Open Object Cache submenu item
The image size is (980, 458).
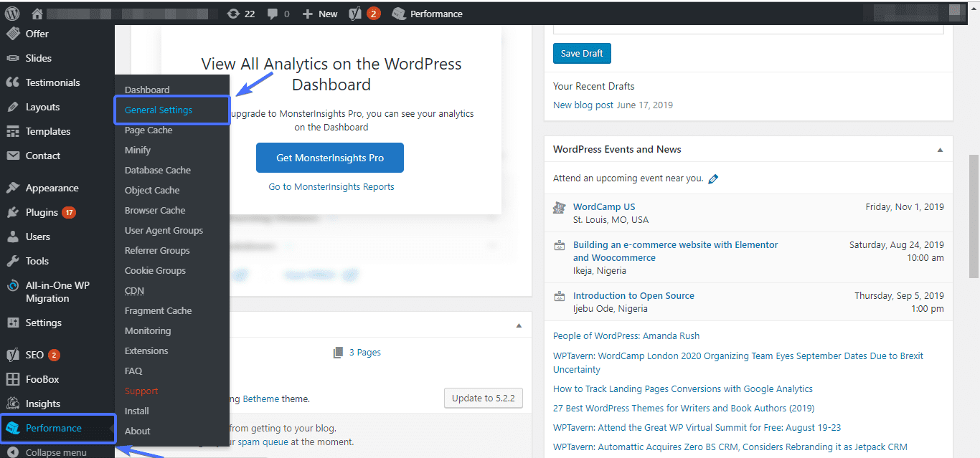click(x=152, y=190)
